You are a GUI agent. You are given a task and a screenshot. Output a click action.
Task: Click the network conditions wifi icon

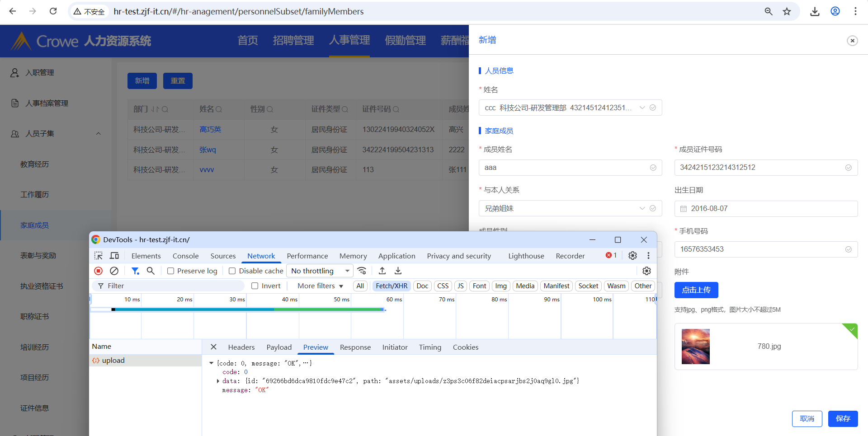[362, 271]
